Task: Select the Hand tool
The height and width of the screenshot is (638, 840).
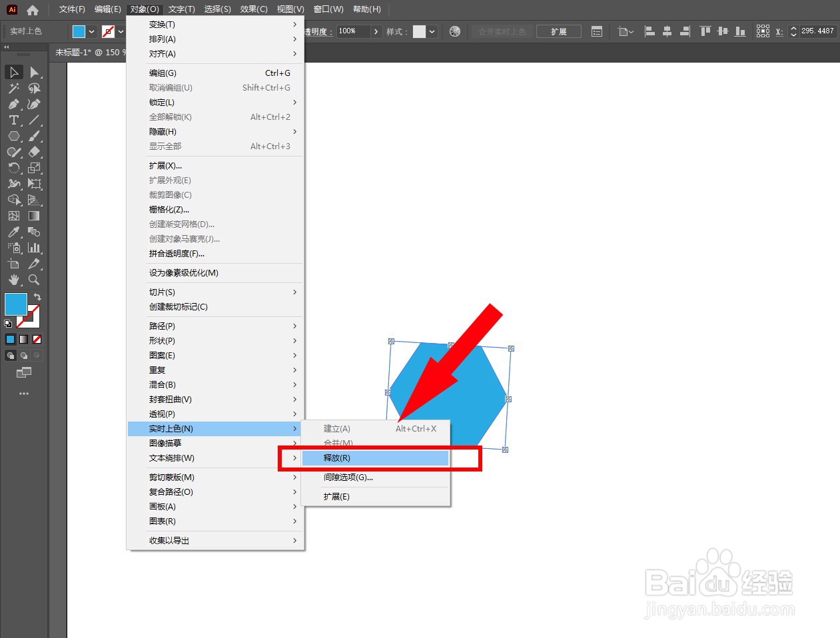Action: 13,280
